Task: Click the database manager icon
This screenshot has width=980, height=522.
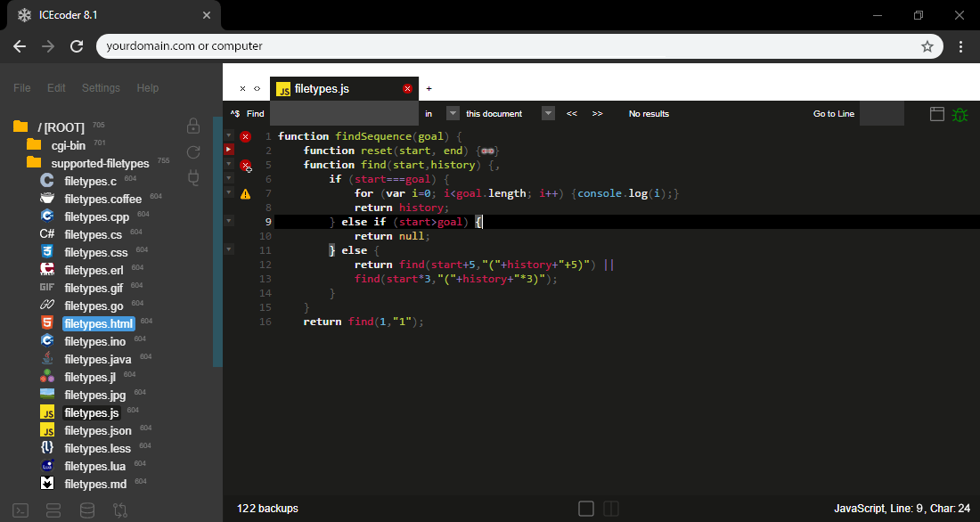Action: [86, 510]
